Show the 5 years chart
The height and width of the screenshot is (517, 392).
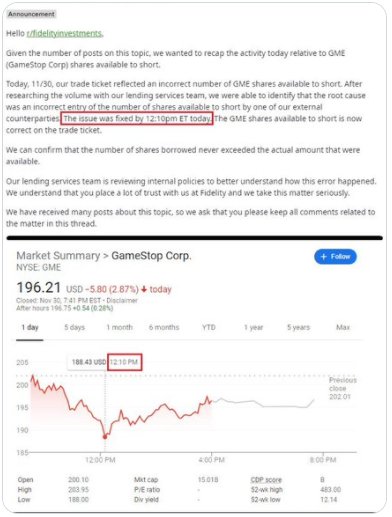click(x=299, y=327)
